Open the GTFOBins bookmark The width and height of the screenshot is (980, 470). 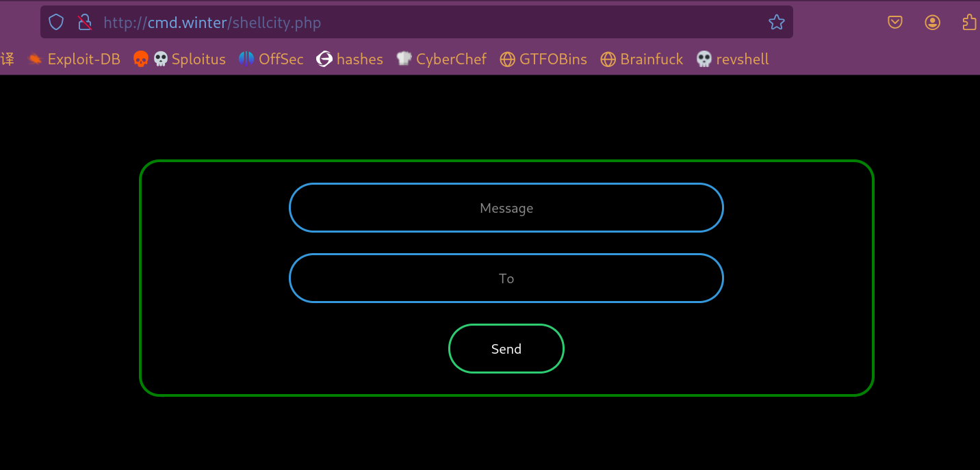tap(543, 60)
